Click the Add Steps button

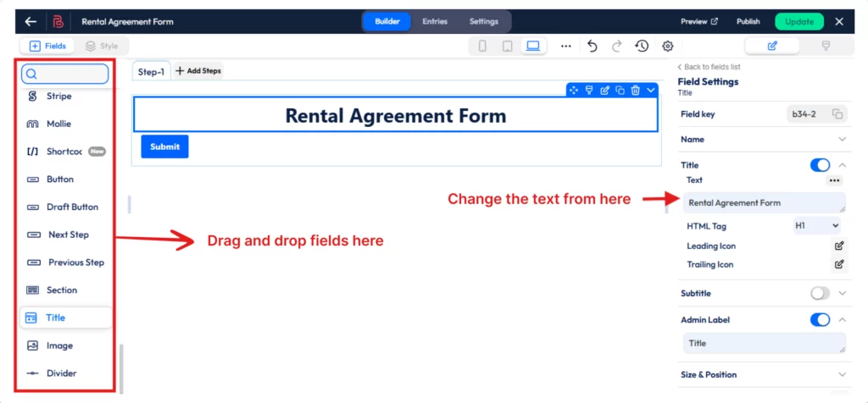pyautogui.click(x=198, y=71)
